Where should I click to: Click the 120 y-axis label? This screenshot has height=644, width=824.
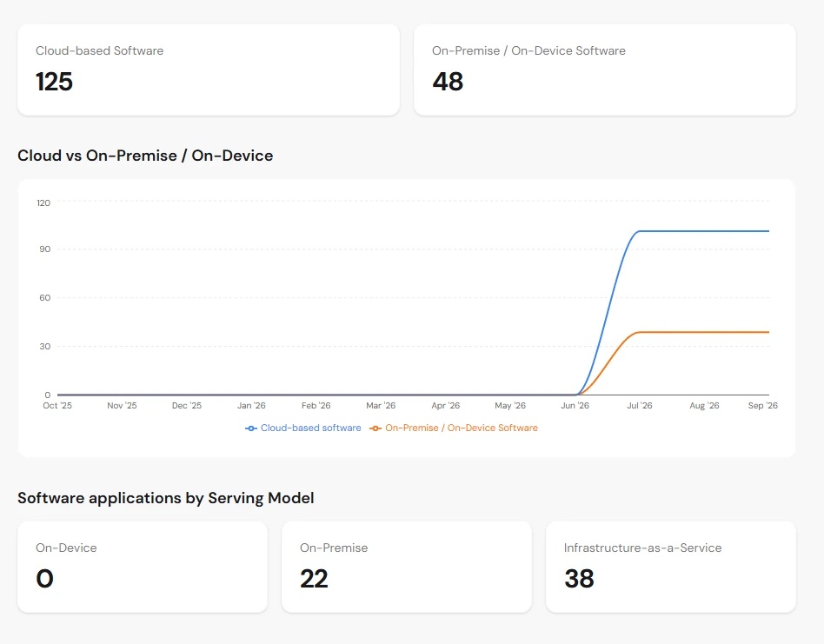point(43,202)
